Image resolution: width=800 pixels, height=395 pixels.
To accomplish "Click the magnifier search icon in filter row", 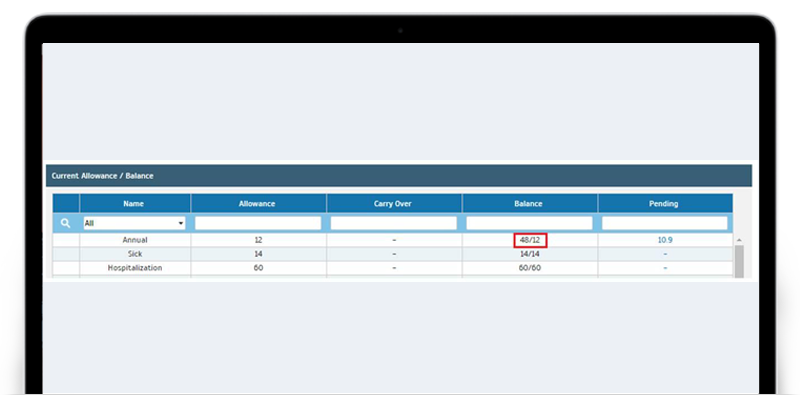I will pos(66,223).
